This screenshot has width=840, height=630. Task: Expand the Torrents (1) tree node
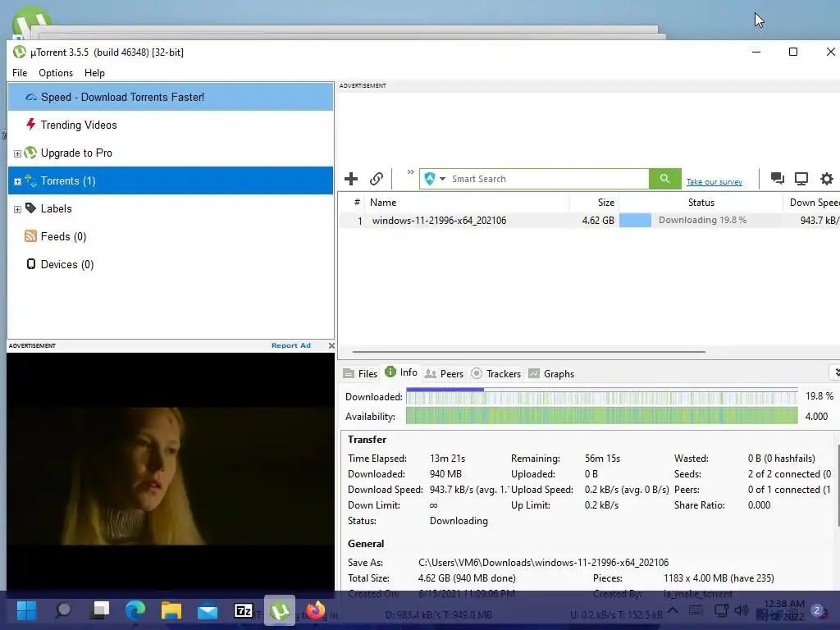[x=17, y=181]
